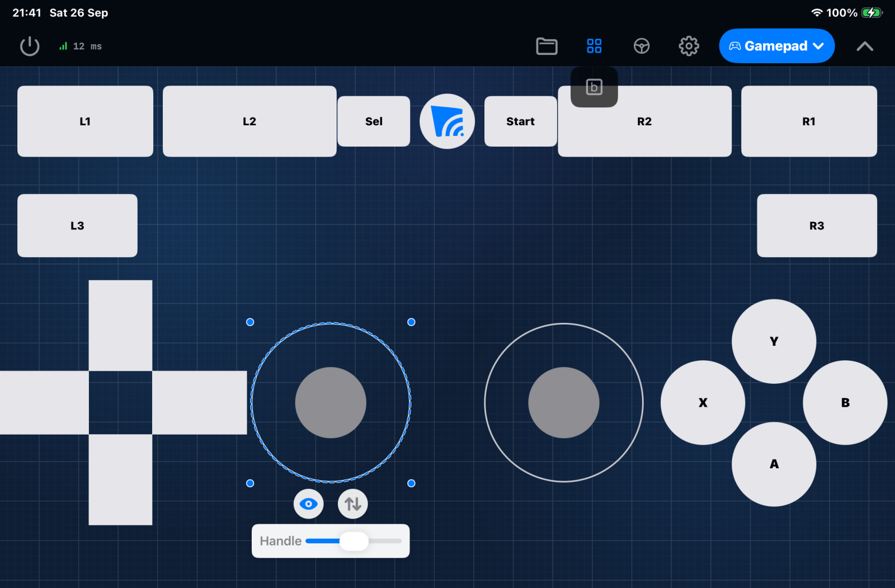The width and height of the screenshot is (895, 588).
Task: Collapse the top toolbar with chevron
Action: point(865,46)
